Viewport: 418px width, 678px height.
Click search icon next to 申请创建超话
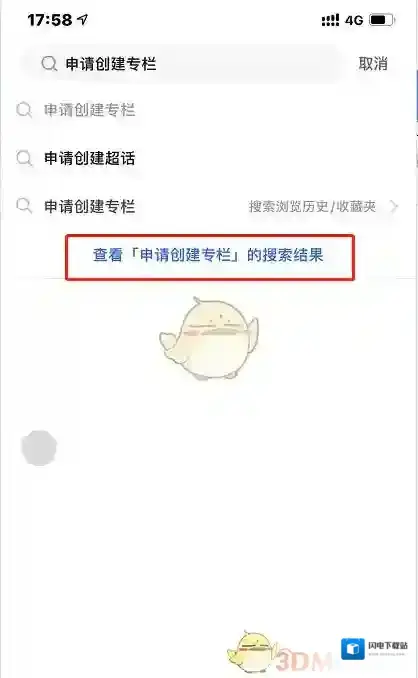[x=24, y=158]
